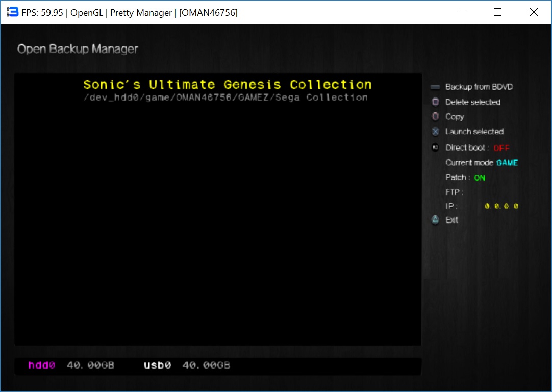
Task: Click Launch selected label
Action: 474,131
